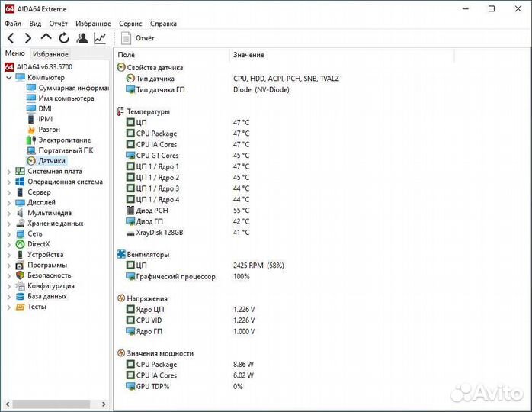Click the Компьютер monitor icon in tree
This screenshot has width=532, height=412.
click(x=21, y=78)
